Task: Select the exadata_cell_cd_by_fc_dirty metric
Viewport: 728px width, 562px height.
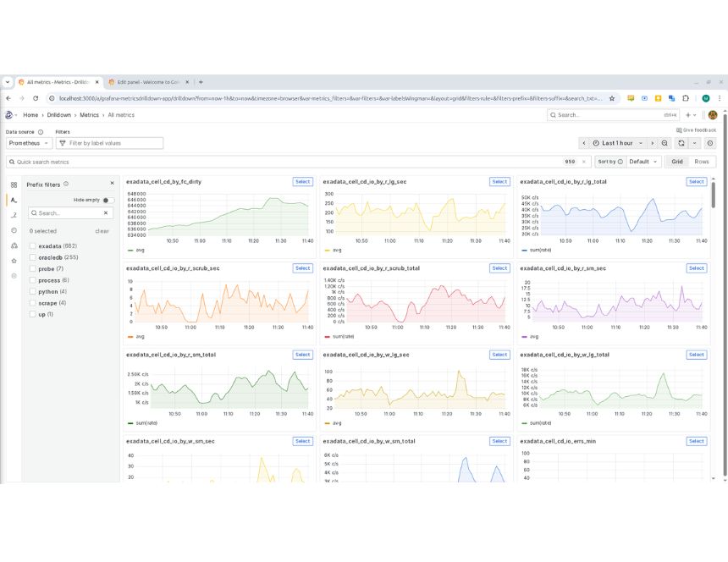Action: click(302, 181)
